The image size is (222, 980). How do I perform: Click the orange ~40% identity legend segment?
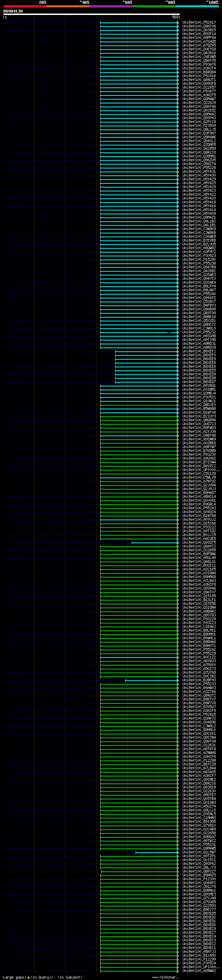pyautogui.click(x=68, y=6)
